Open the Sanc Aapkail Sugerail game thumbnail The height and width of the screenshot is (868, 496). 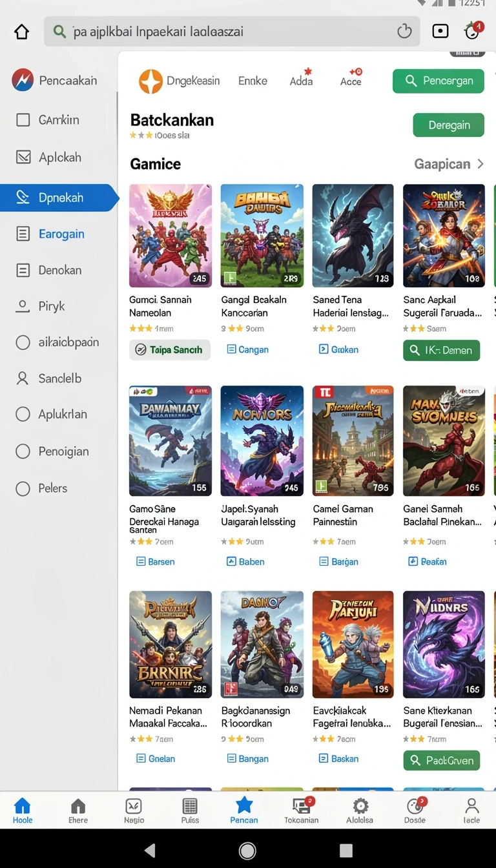pos(444,236)
